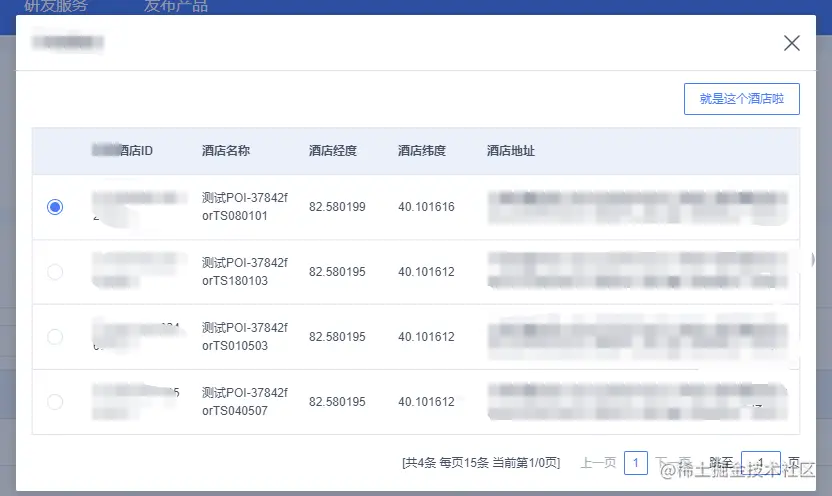Click hotel name 测试POI-37842forTS080101

(245, 207)
